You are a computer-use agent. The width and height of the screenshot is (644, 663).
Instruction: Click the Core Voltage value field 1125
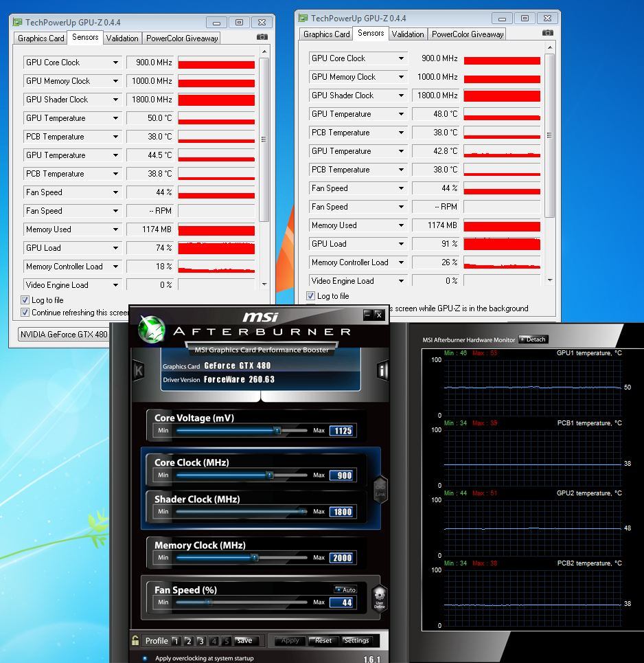[343, 431]
